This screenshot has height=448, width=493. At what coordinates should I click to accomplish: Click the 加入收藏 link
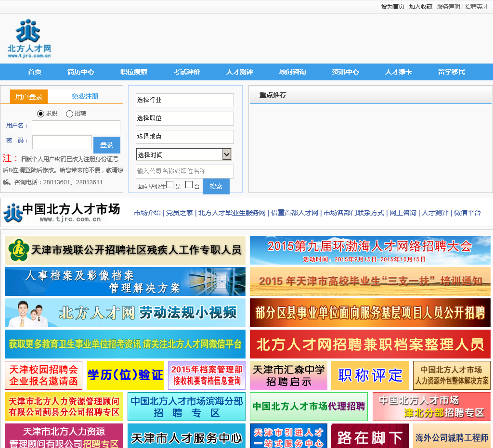tap(421, 7)
